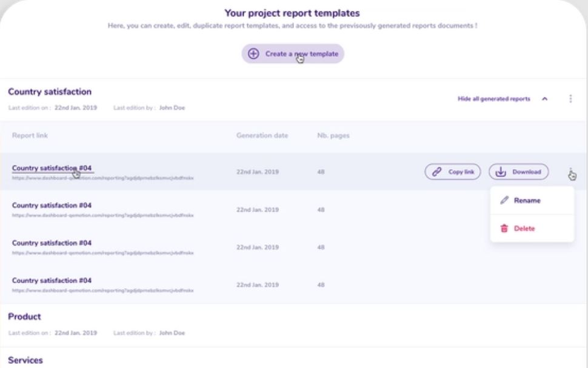Image resolution: width=588 pixels, height=368 pixels.
Task: Hide all generated reports for Country satisfaction
Action: [494, 97]
